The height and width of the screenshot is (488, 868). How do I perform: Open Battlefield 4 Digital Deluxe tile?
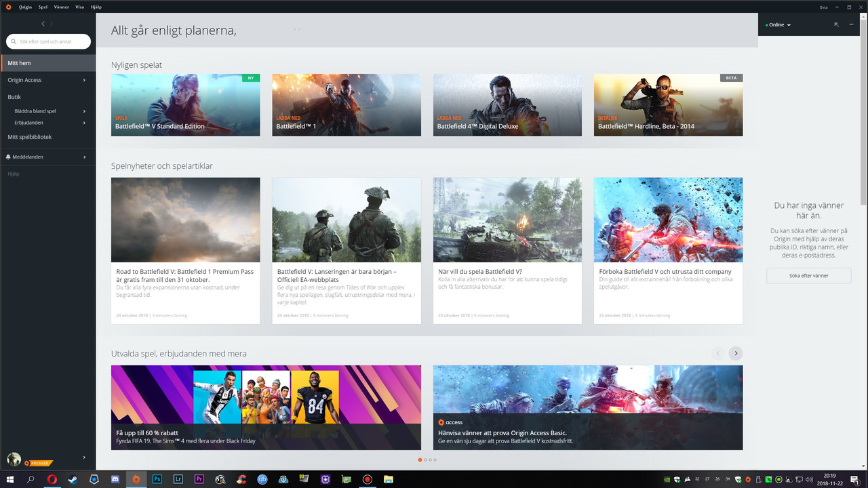click(x=507, y=105)
